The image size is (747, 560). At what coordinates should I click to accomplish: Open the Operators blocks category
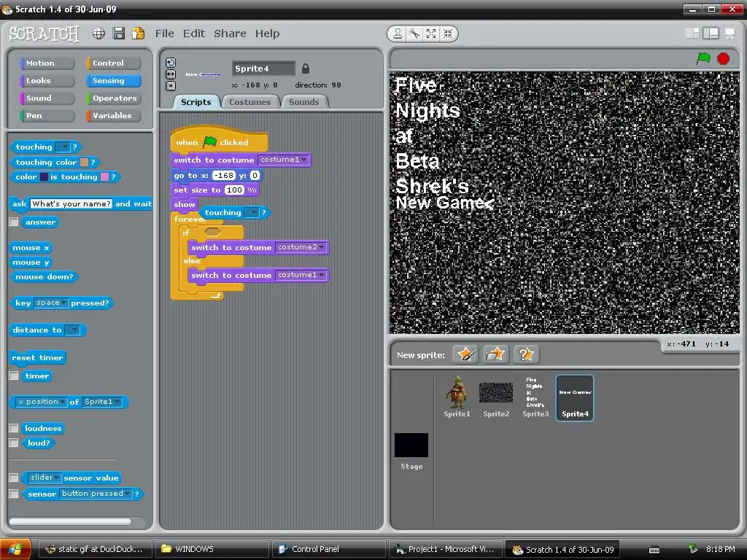click(x=113, y=98)
